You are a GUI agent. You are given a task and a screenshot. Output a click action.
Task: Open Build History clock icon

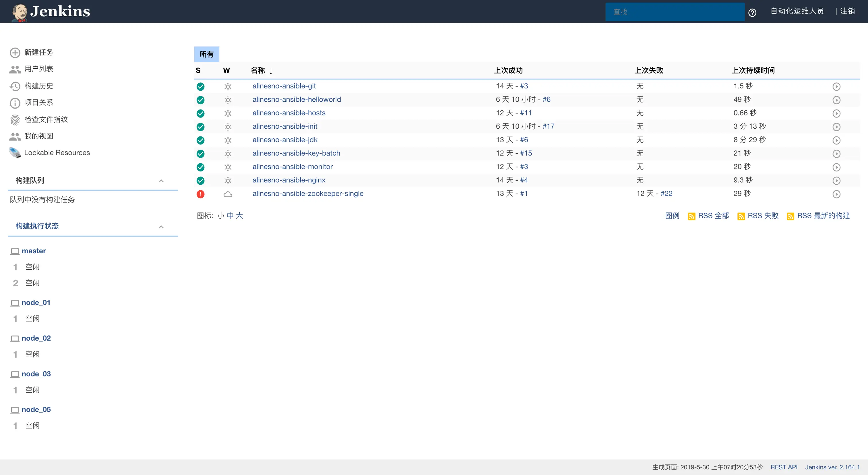(15, 86)
